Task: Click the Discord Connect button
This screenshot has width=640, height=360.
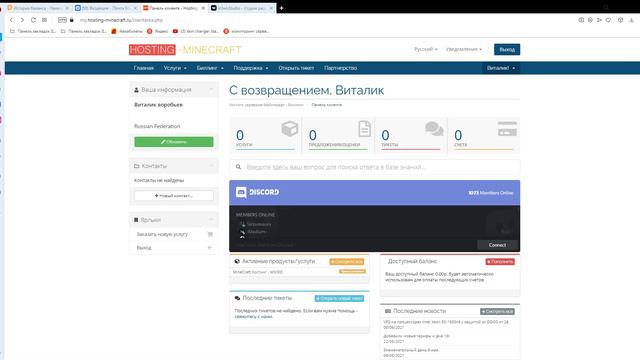Action: click(x=498, y=245)
